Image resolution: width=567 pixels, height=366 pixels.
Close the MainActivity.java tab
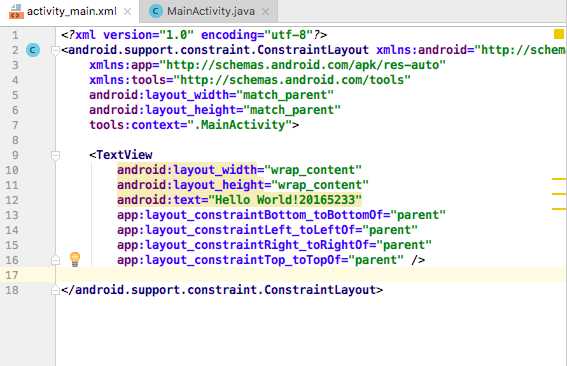tap(265, 12)
